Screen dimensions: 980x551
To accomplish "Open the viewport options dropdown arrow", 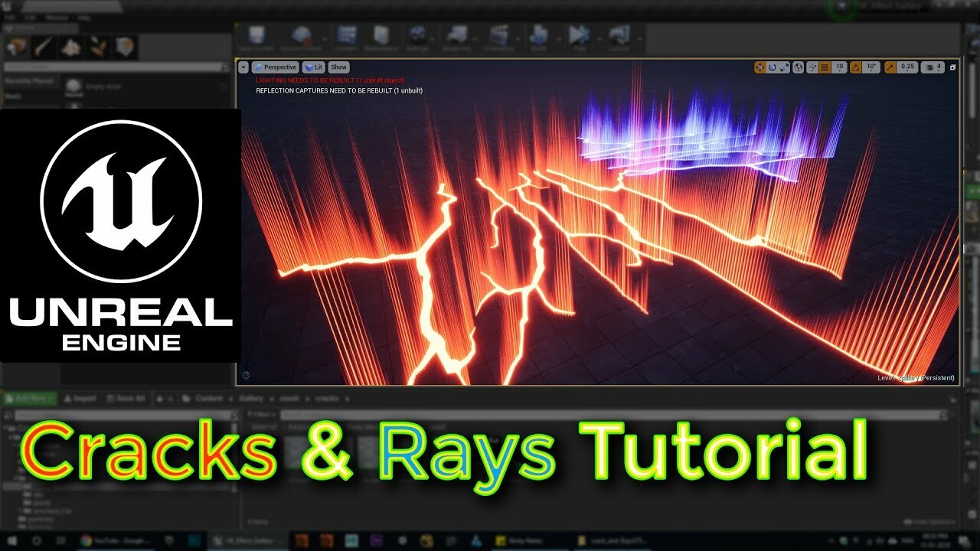I will point(243,67).
